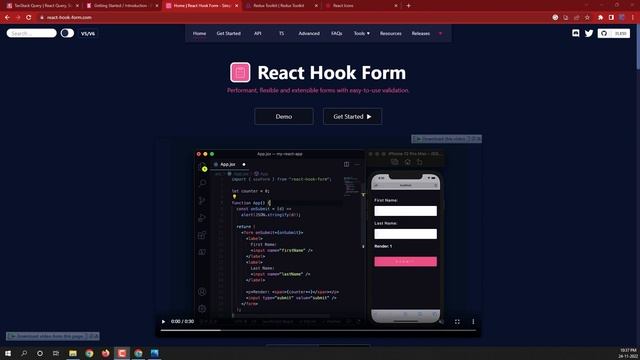
Task: Open taskbar search magnifier
Action: pyautogui.click(x=24, y=353)
